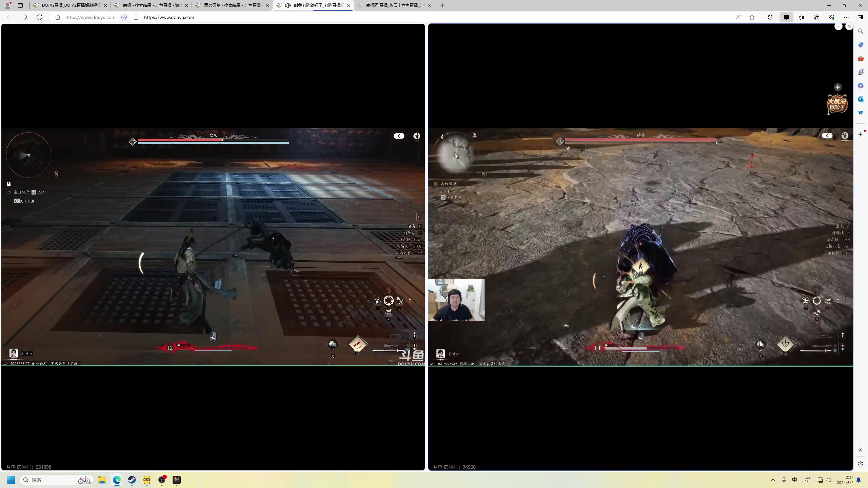Image resolution: width=868 pixels, height=488 pixels.
Task: Click the plus button above 大航海冒险王
Action: [838, 87]
